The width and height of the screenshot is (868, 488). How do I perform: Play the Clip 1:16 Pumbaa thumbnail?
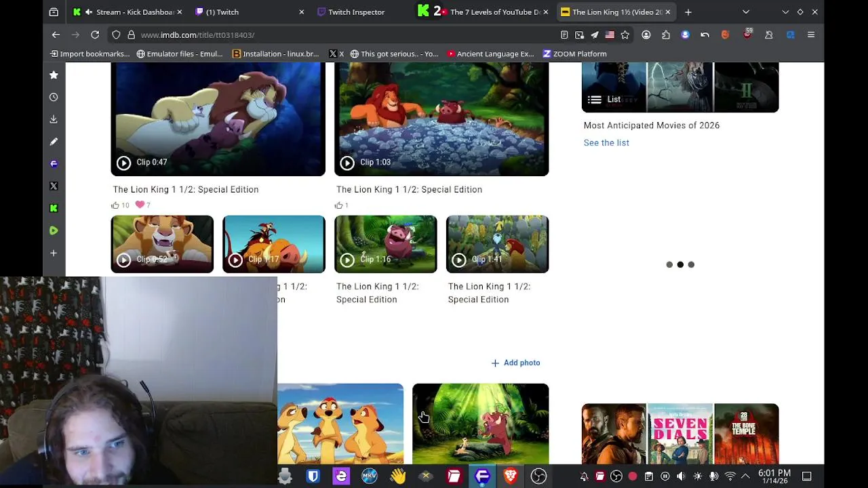pyautogui.click(x=385, y=244)
